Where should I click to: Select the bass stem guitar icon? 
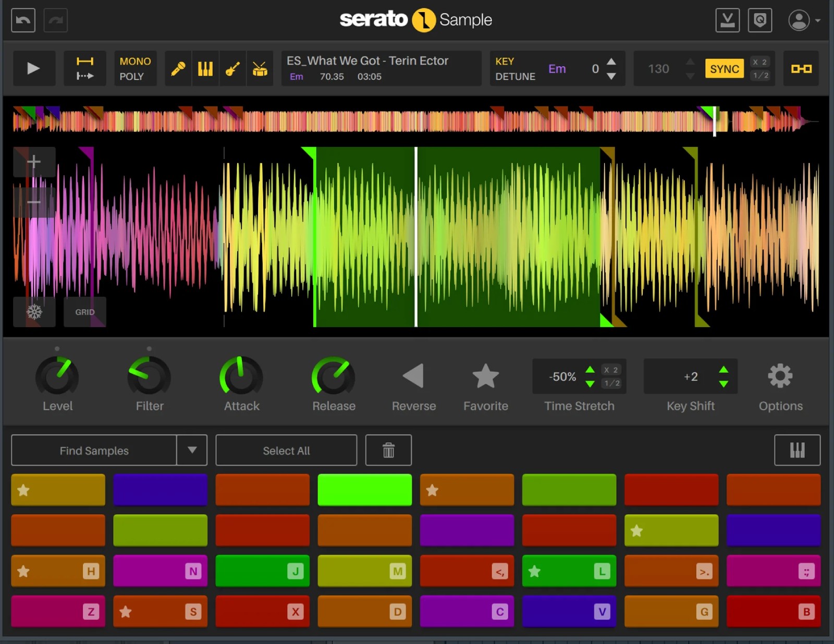[x=233, y=68]
